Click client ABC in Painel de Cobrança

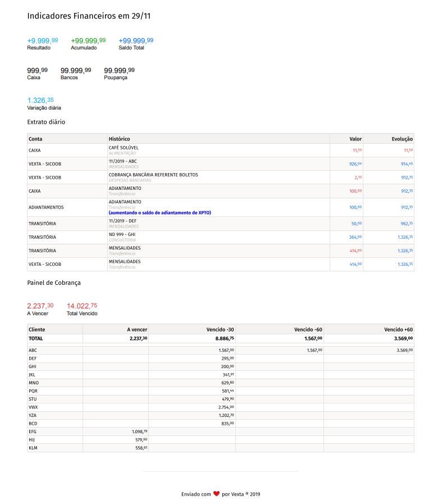pyautogui.click(x=33, y=350)
